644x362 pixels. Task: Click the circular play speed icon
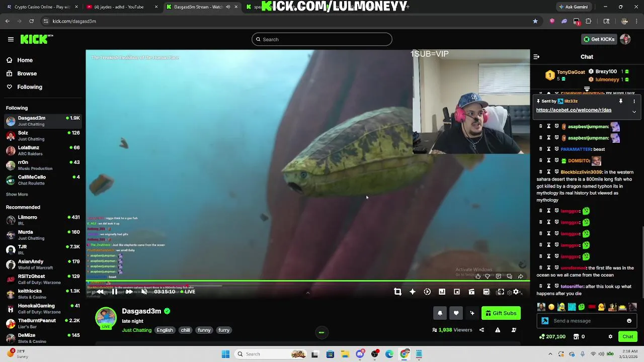(427, 292)
